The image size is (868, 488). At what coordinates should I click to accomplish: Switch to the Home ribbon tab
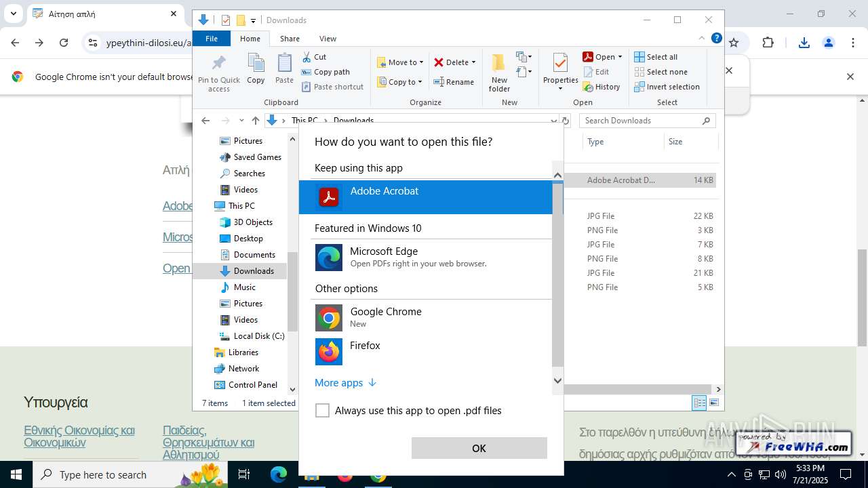point(250,39)
